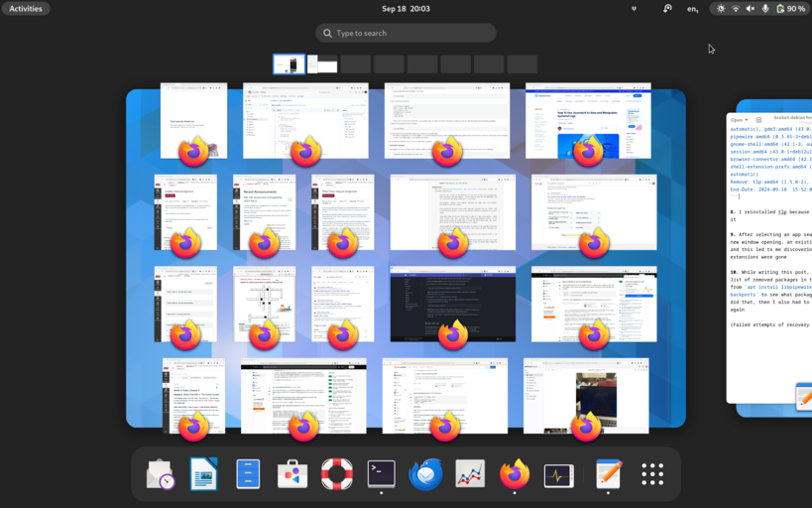Open Thunderbird mail from the dock
The image size is (812, 508).
pyautogui.click(x=425, y=474)
